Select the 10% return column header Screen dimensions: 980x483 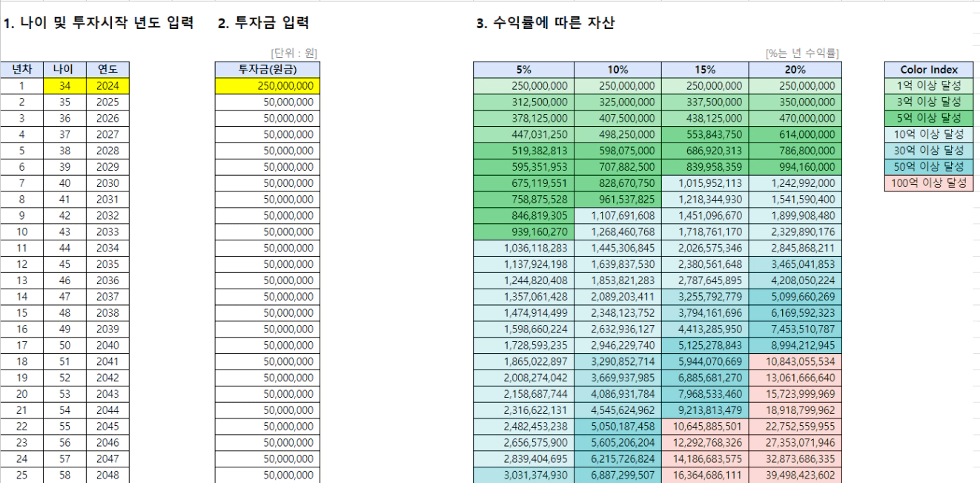(x=617, y=69)
